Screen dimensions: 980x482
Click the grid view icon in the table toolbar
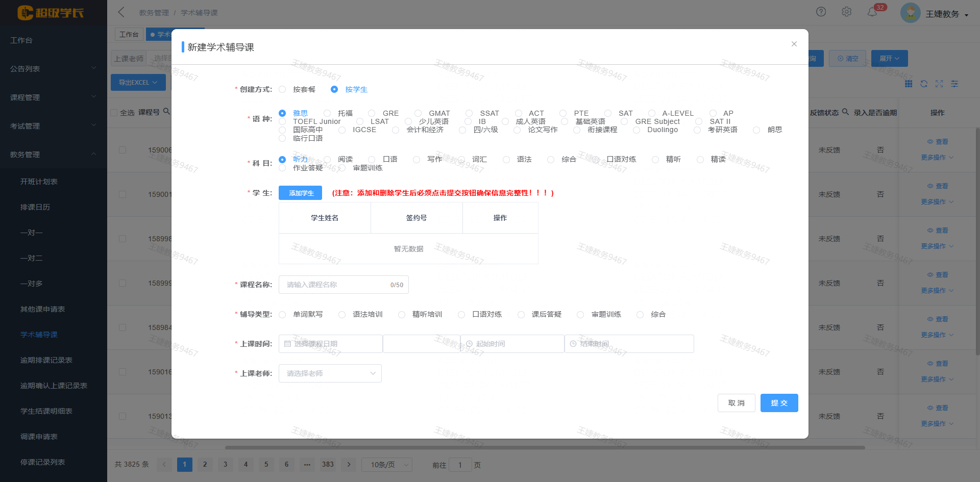909,84
